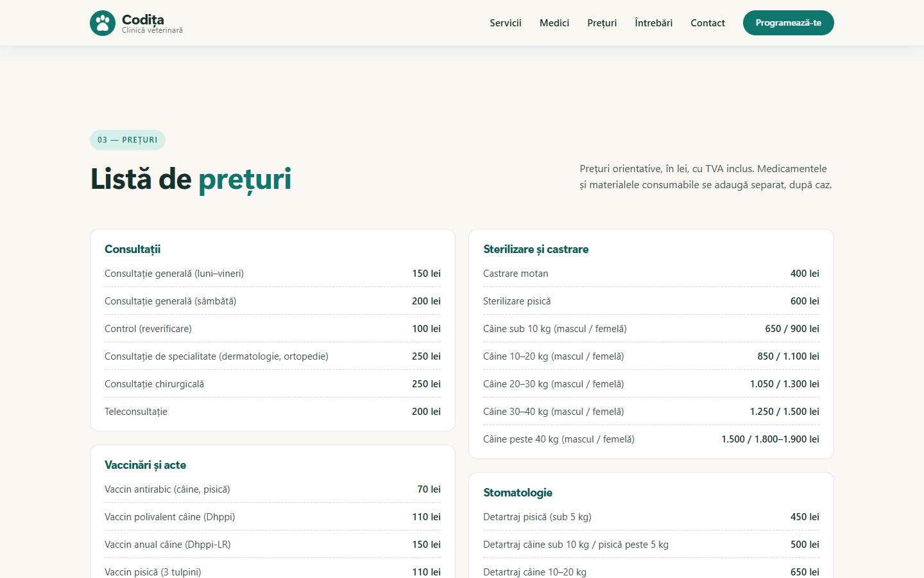Select Prețuri in the navigation
This screenshot has height=578, width=924.
[602, 23]
